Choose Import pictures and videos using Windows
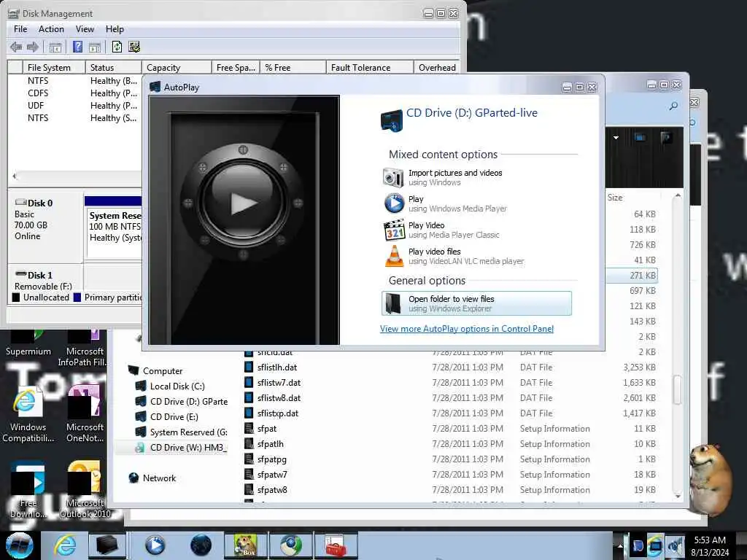 (476, 177)
